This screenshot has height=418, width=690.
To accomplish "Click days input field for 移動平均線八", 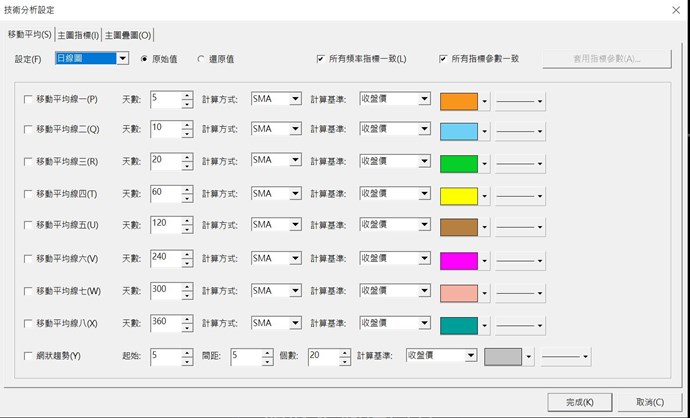I will tap(165, 324).
